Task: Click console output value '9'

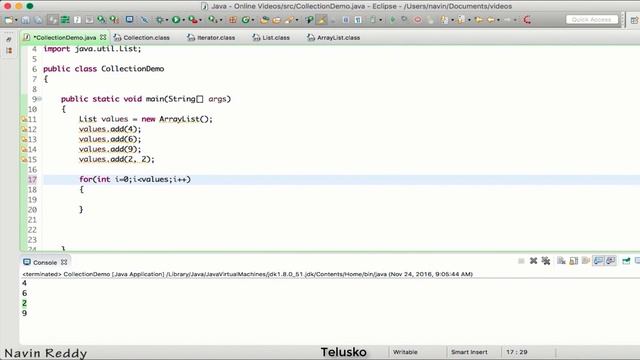Action: coord(24,313)
